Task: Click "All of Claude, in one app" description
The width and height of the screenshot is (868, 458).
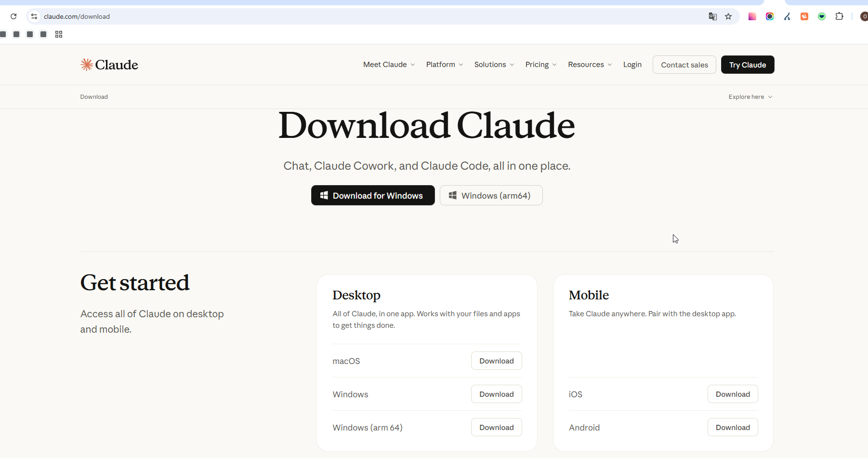Action: pyautogui.click(x=426, y=320)
